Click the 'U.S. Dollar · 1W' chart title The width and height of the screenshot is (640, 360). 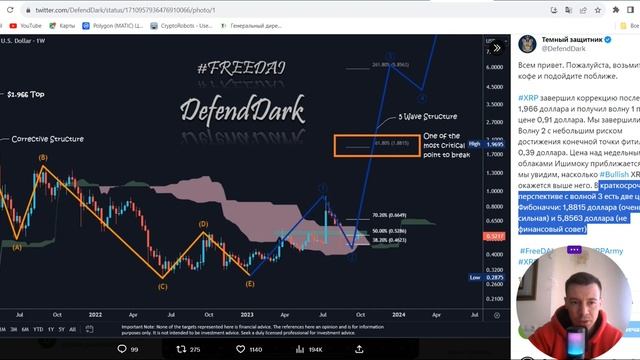23,41
